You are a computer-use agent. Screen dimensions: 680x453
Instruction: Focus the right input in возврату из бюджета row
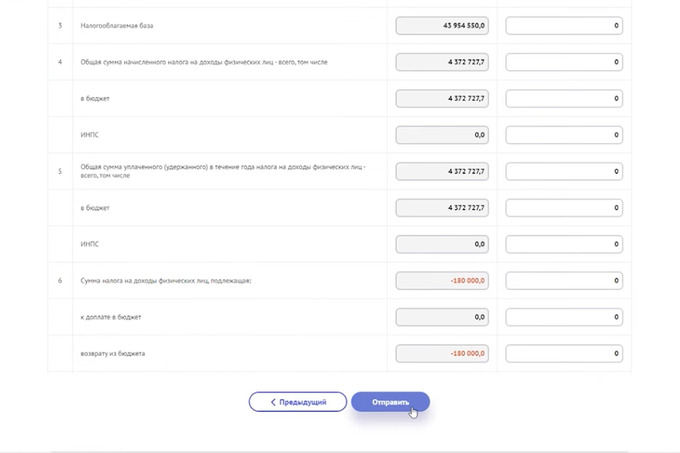564,353
